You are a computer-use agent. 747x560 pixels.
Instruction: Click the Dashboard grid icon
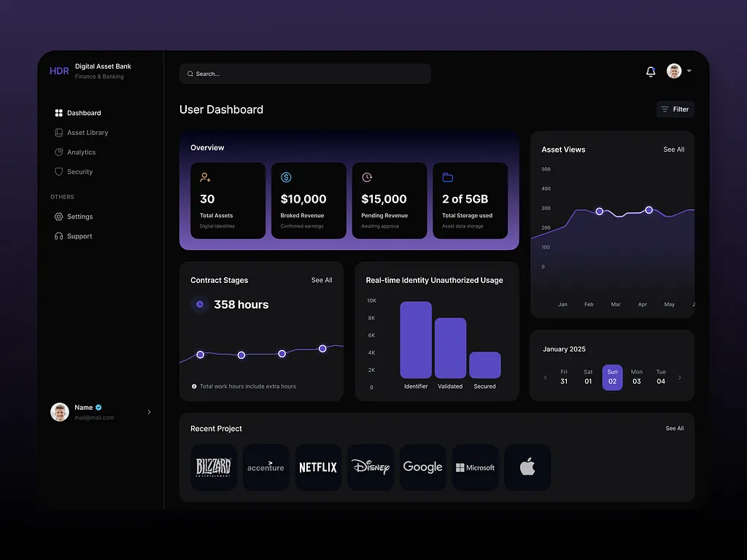(58, 113)
